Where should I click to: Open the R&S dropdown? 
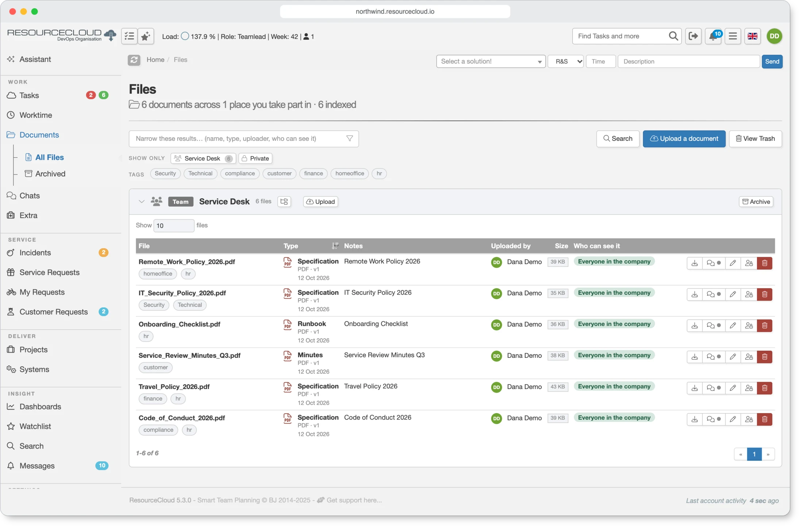click(x=565, y=61)
